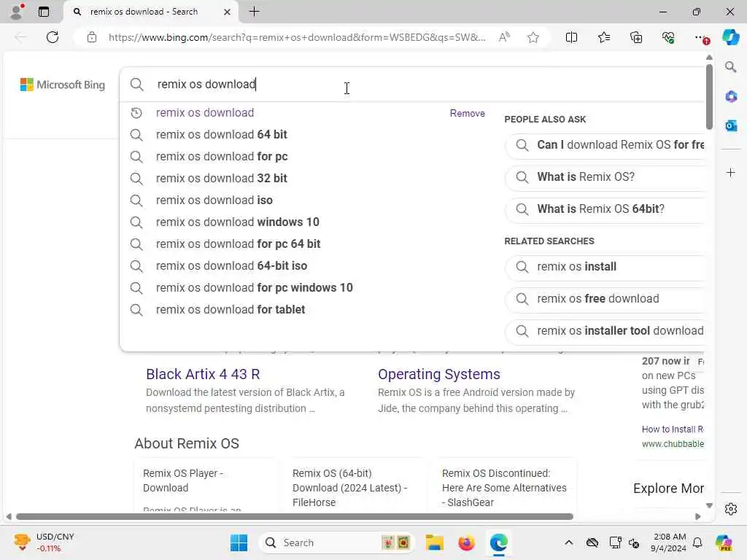Remove the history suggestion
The image size is (747, 560).
(x=467, y=113)
